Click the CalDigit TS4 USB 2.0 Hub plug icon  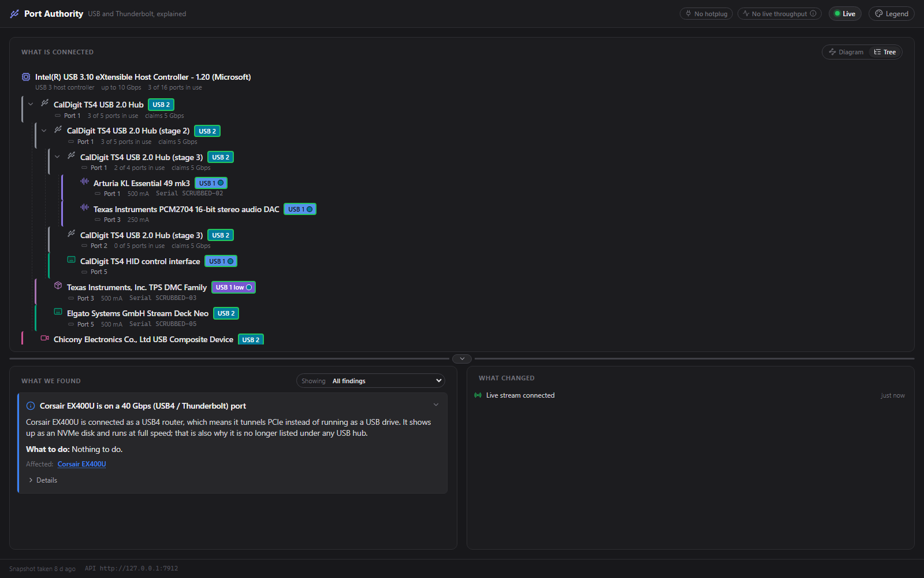[x=44, y=103]
